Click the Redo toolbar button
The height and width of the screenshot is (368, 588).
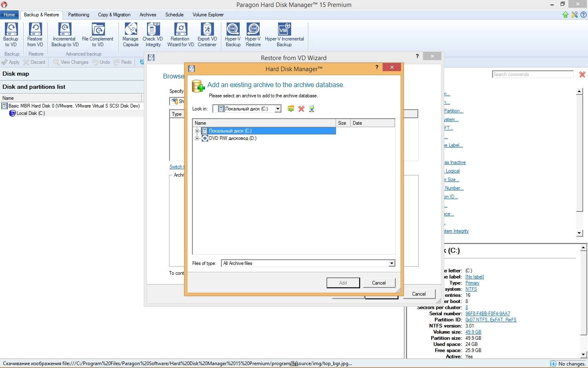click(x=122, y=62)
